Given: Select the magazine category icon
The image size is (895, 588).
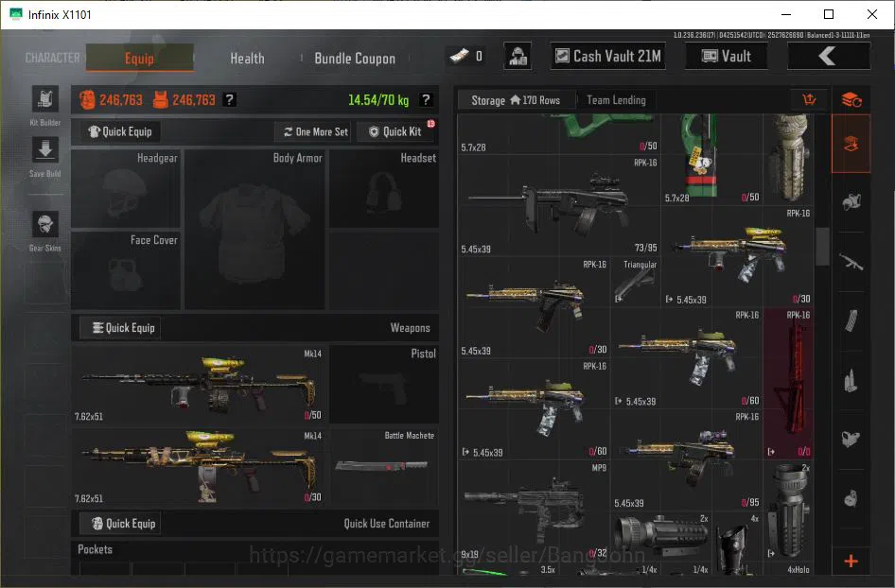Looking at the screenshot, I should pyautogui.click(x=851, y=321).
